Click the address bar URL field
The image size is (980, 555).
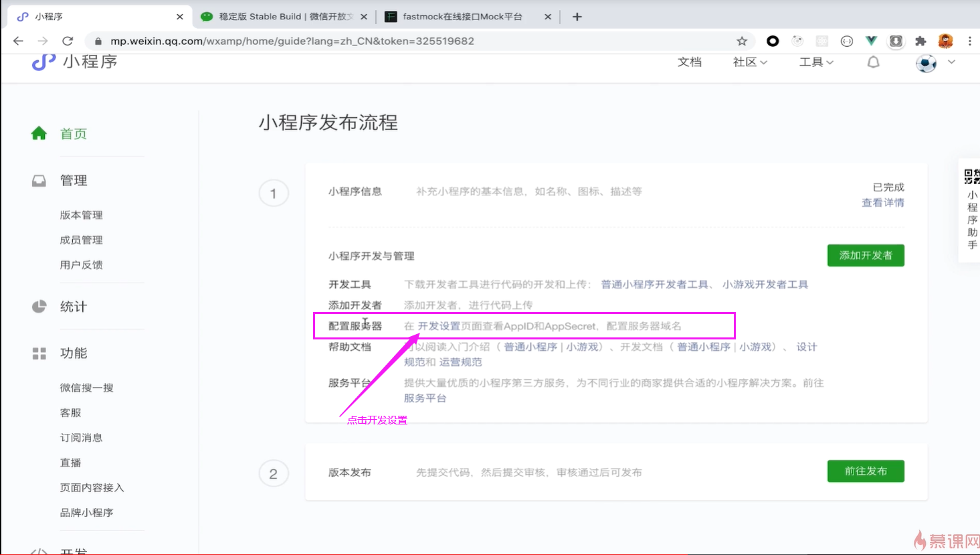click(415, 41)
